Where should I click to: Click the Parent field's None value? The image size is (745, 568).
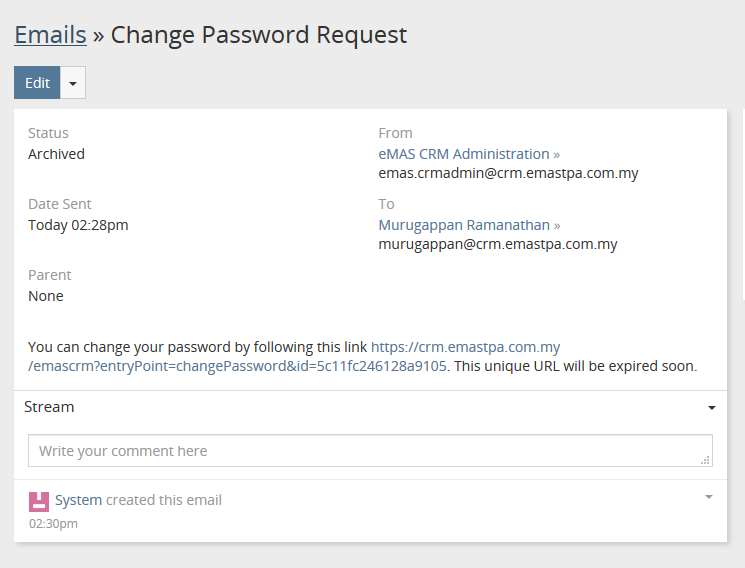coord(45,296)
